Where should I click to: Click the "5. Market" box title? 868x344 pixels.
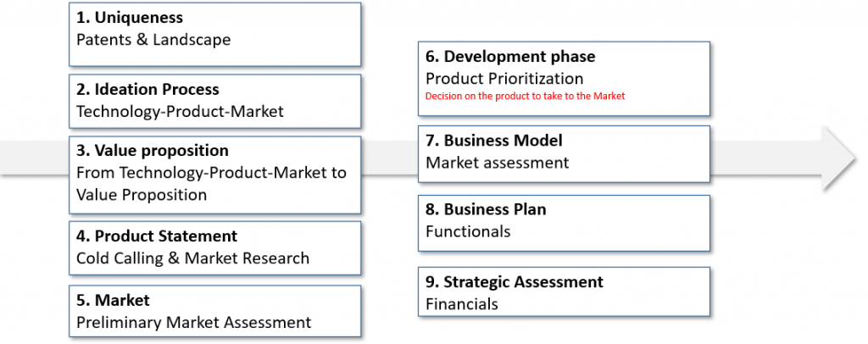113,300
